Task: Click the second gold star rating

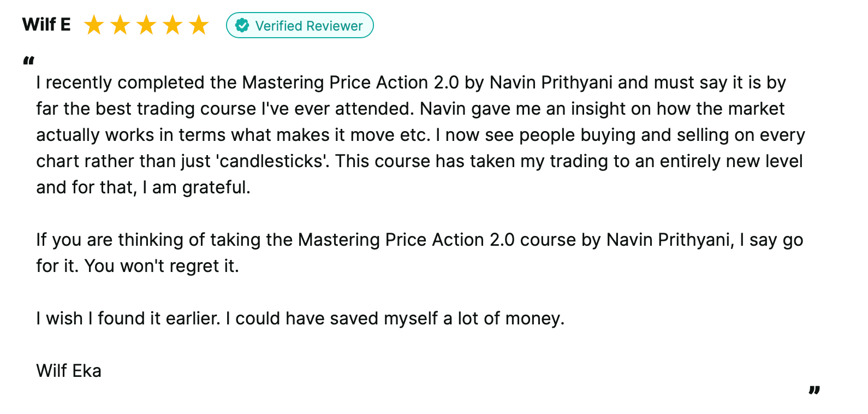Action: (x=120, y=25)
